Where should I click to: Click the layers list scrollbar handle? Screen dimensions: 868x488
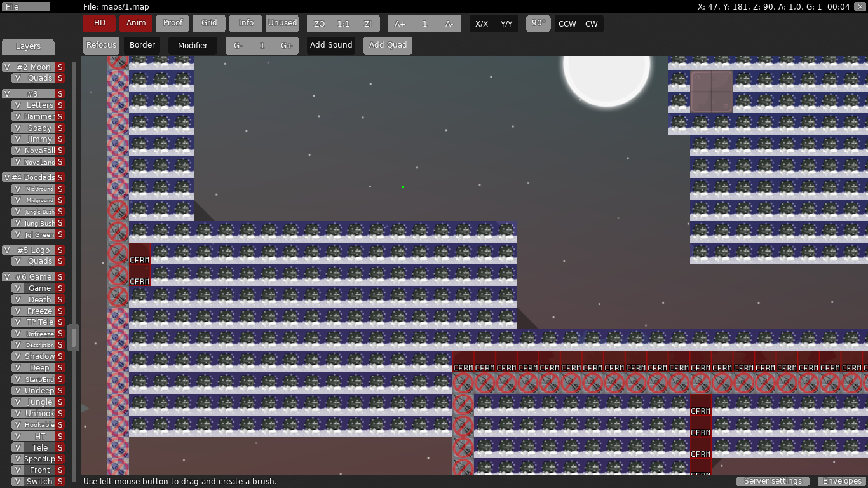point(74,337)
